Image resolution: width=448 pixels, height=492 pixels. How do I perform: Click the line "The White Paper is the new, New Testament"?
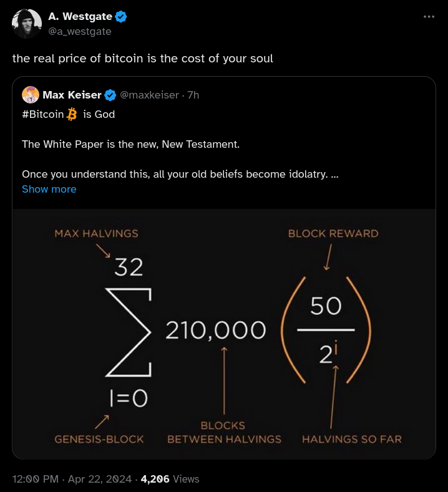(130, 144)
